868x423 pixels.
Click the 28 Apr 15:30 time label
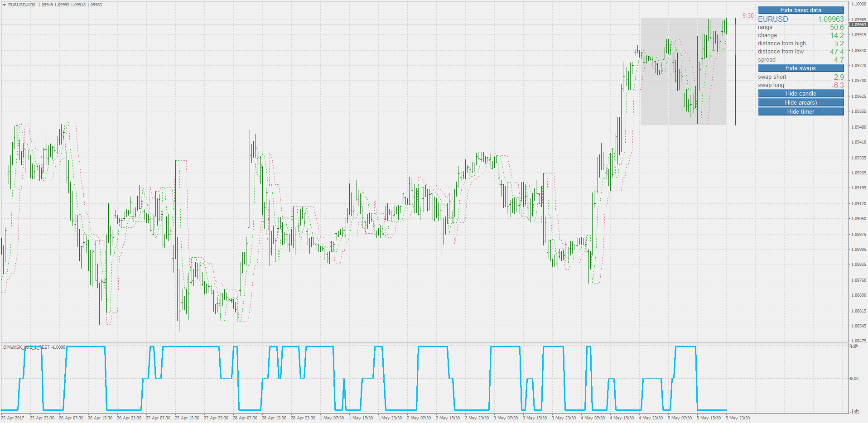274,418
